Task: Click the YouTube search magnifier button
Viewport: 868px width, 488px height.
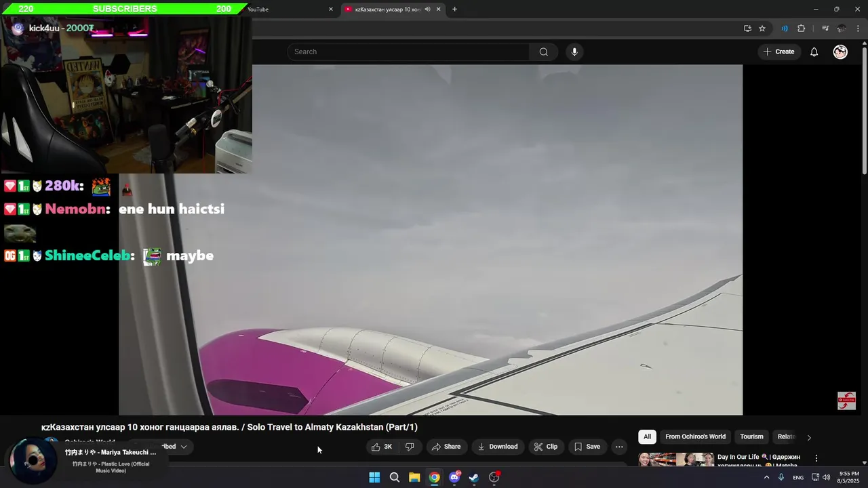Action: tap(543, 52)
